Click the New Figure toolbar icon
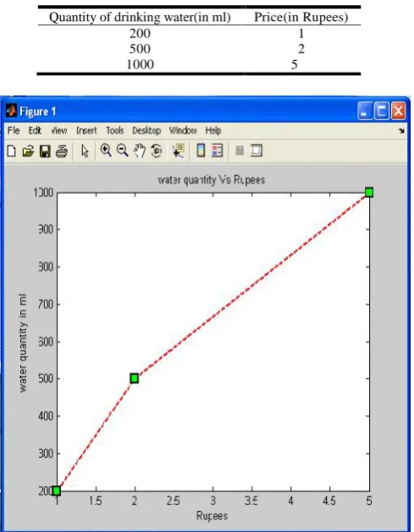Viewport: 414px width, 532px height. click(12, 151)
